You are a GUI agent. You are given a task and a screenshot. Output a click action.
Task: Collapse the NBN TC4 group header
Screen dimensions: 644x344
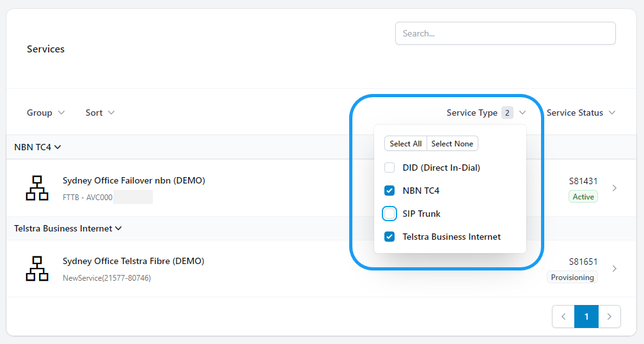coord(37,147)
